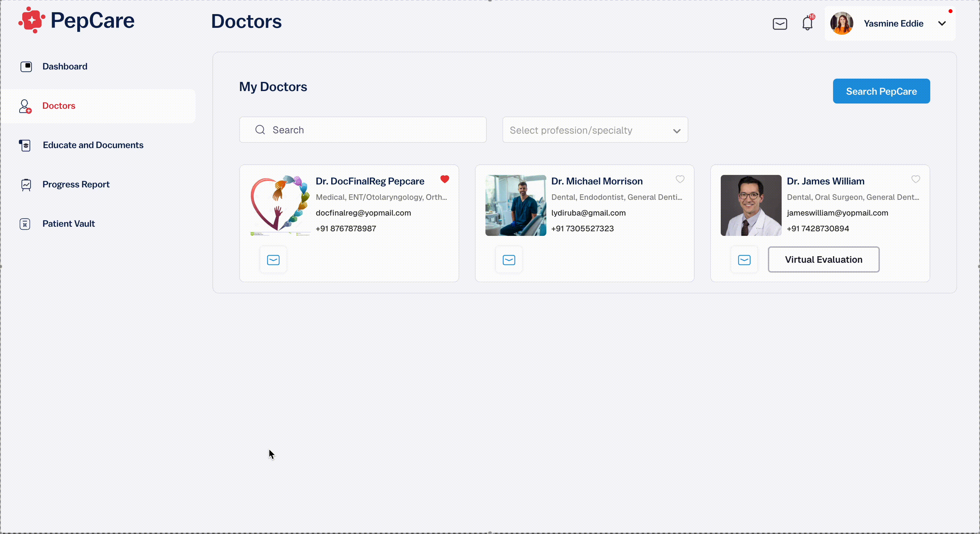
Task: Click the Progress Report sidebar icon
Action: click(26, 185)
